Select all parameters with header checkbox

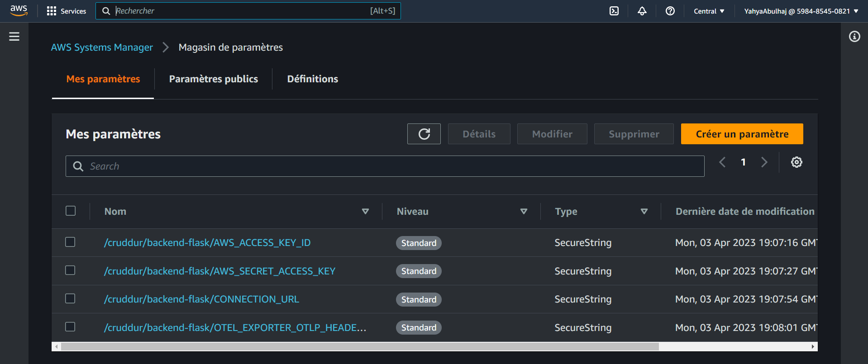click(71, 211)
